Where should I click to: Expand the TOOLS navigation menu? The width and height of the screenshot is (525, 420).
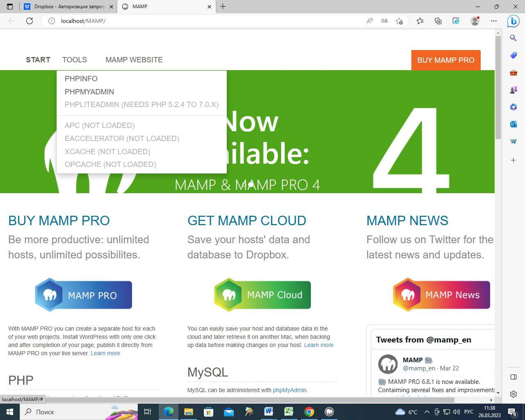pos(75,60)
